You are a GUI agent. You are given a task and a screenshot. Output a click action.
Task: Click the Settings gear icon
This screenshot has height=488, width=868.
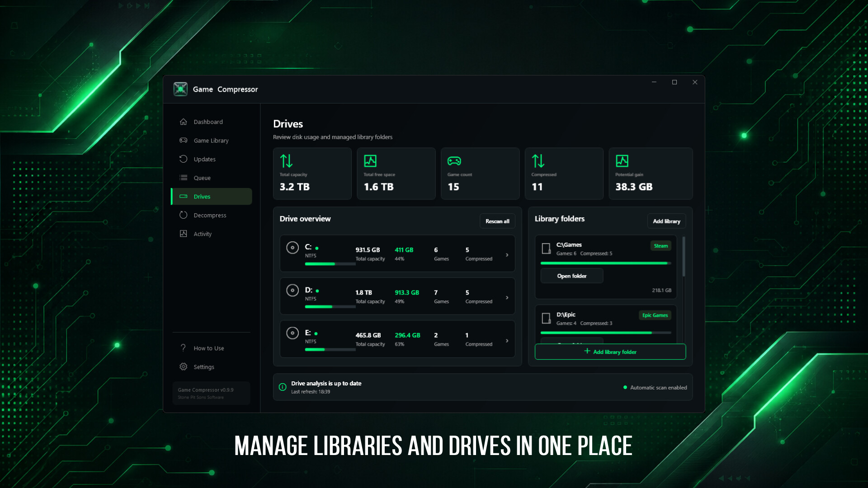point(183,366)
